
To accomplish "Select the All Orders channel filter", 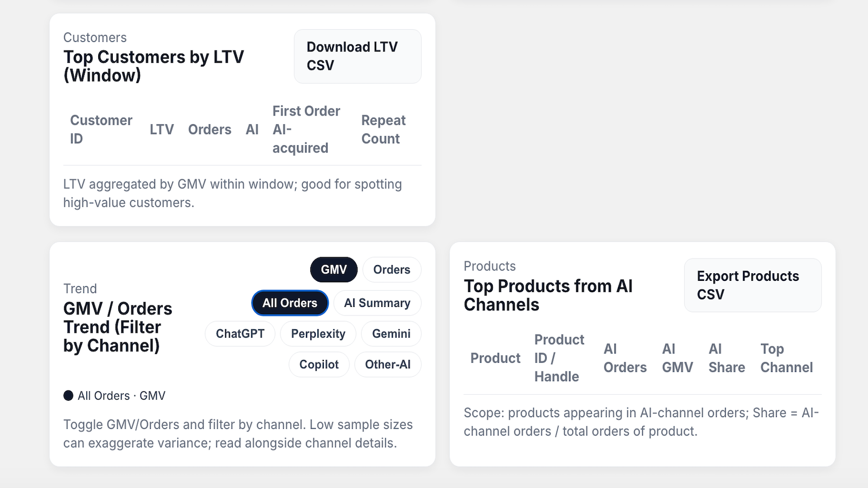I will coord(290,303).
